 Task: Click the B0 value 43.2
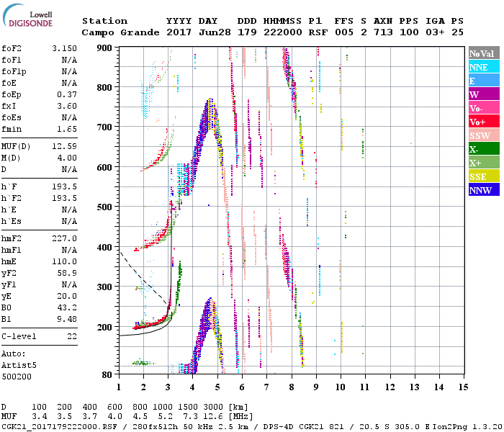67,307
